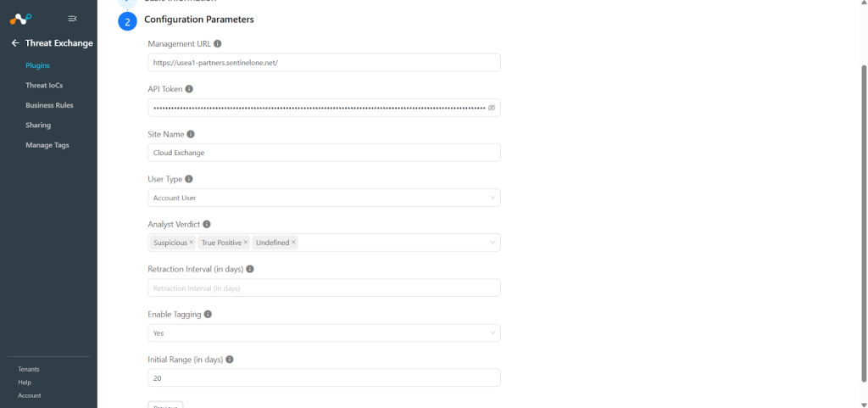Image resolution: width=868 pixels, height=408 pixels.
Task: Remove the Suspicious verdict tag
Action: pos(192,243)
